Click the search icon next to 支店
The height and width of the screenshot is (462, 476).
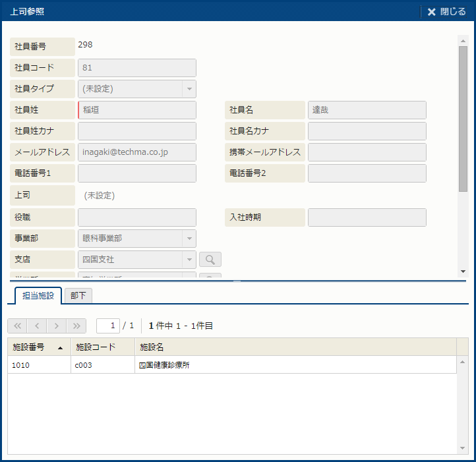pos(210,260)
